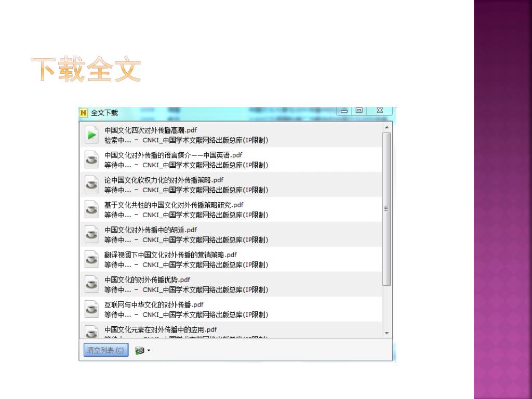
Task: Click the waiting cup icon for 论中国文化软权力化的对外传播策略.pdf
Action: 91,184
